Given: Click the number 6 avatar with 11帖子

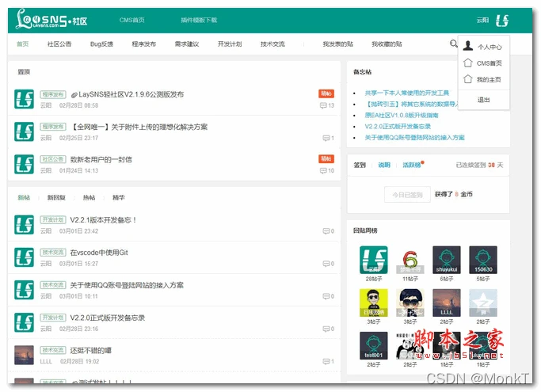Looking at the screenshot, I should click(410, 260).
